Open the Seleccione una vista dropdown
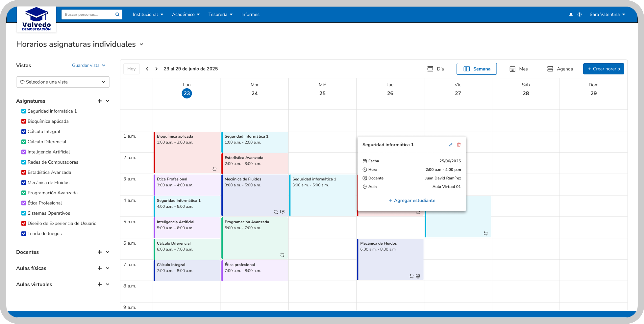Viewport: 644px width, 324px height. tap(62, 82)
